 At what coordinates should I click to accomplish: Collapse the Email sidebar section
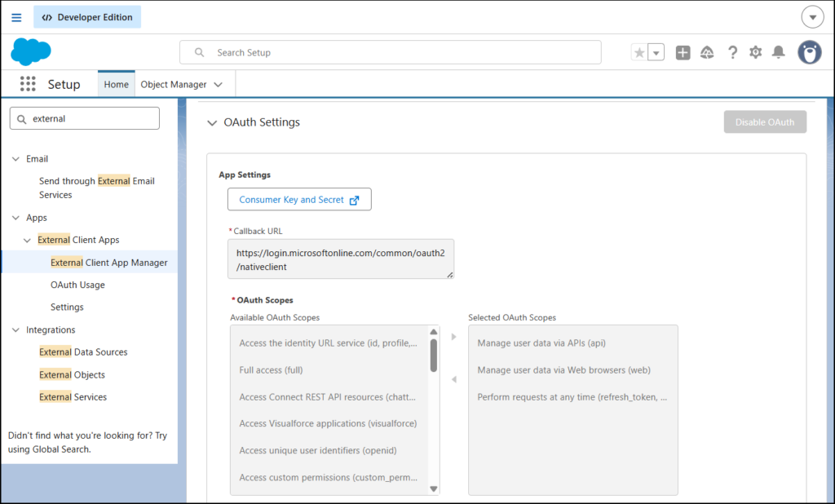point(15,158)
